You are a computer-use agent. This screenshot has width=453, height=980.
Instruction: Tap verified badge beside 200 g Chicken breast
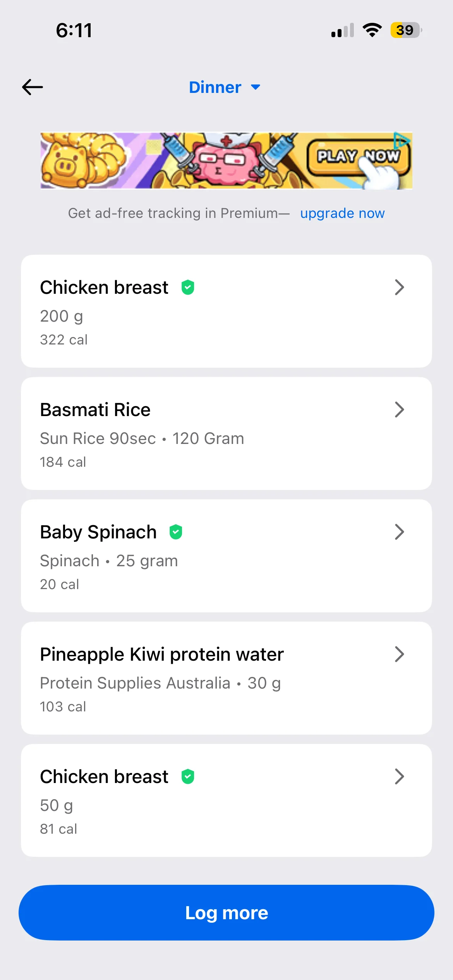click(x=188, y=288)
